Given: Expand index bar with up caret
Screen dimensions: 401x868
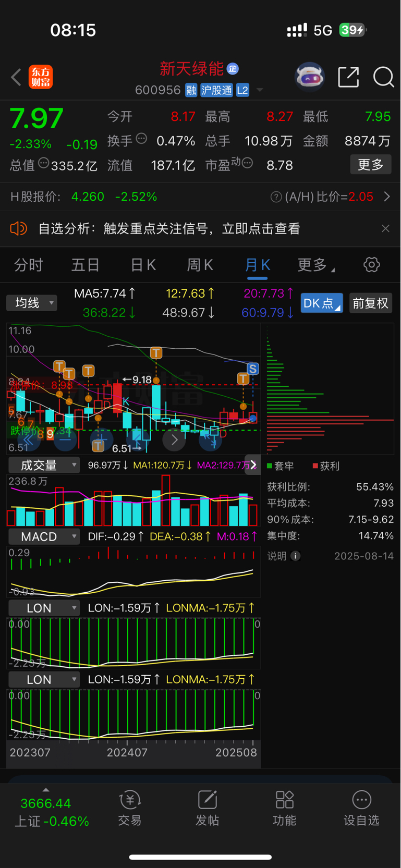Looking at the screenshot, I should click(x=46, y=790).
